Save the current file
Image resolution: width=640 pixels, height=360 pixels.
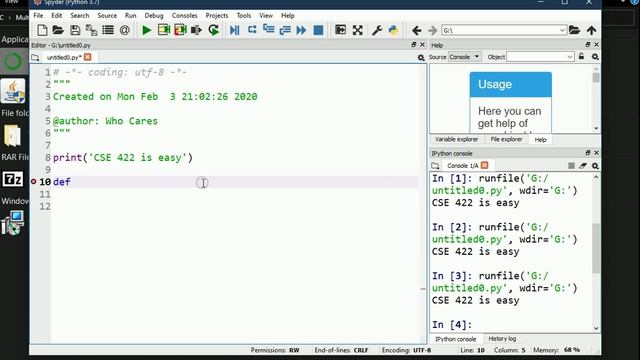click(x=75, y=30)
